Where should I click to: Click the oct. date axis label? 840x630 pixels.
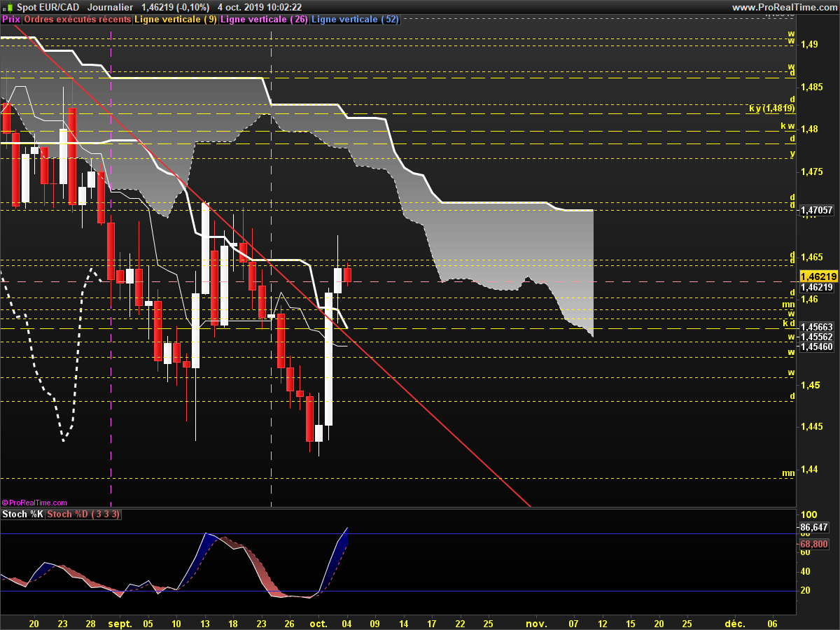(318, 623)
